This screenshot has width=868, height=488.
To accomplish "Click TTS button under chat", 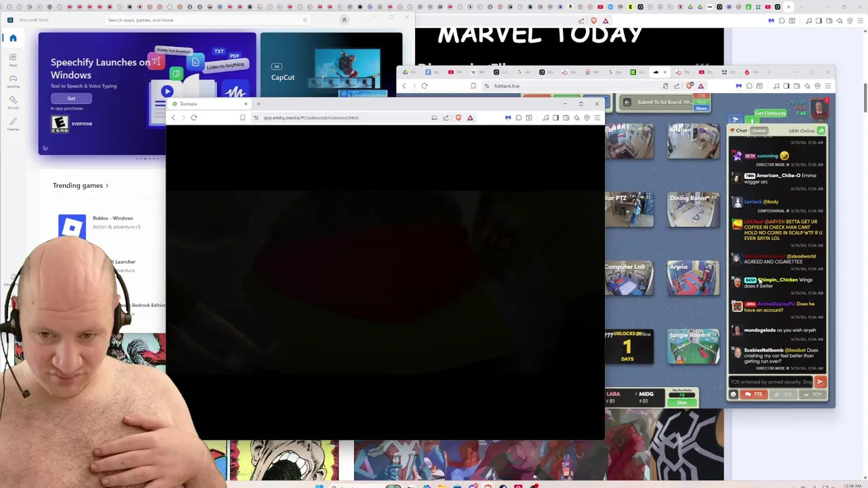I will coord(754,394).
